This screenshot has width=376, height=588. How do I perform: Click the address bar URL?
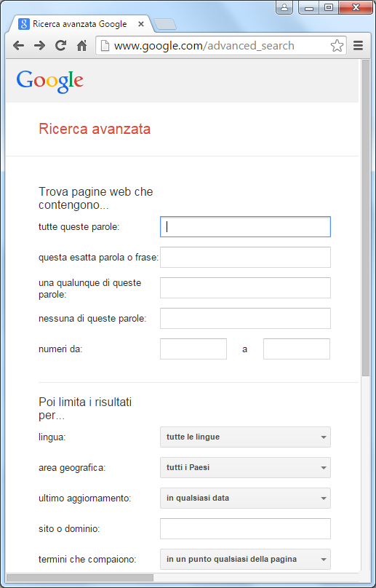[x=204, y=46]
